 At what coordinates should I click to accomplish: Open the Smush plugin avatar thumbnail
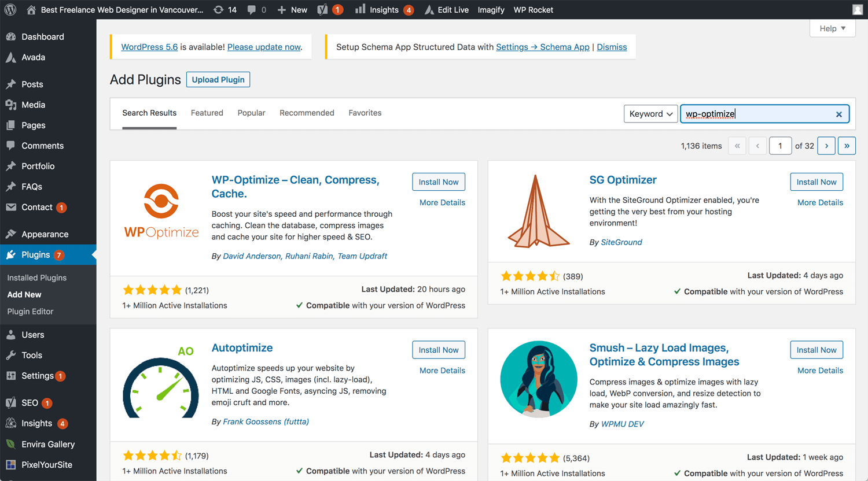[x=539, y=379]
